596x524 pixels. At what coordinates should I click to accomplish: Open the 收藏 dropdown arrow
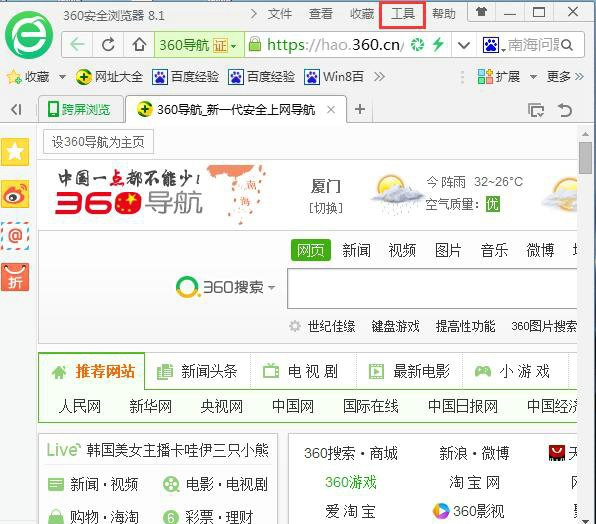tap(62, 77)
